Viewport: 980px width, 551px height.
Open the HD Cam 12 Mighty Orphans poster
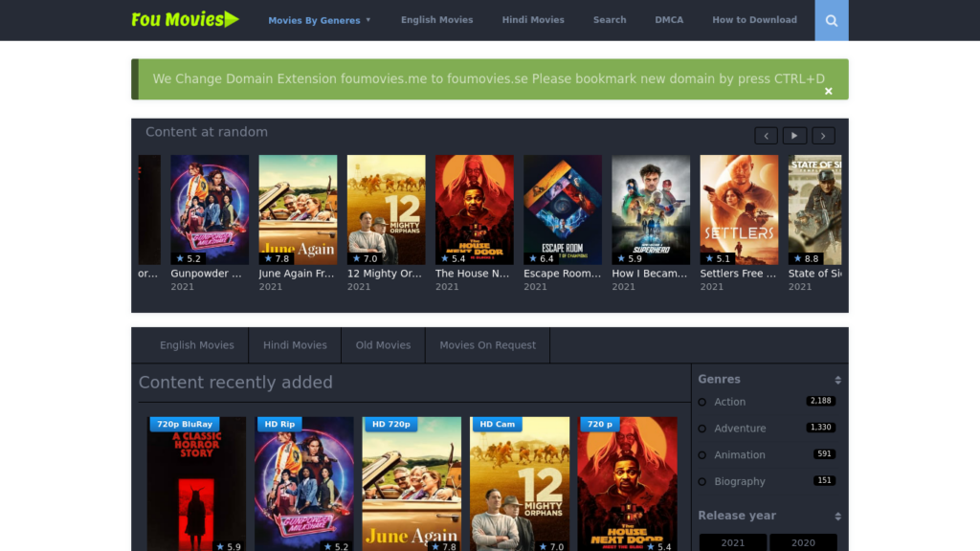coord(520,484)
